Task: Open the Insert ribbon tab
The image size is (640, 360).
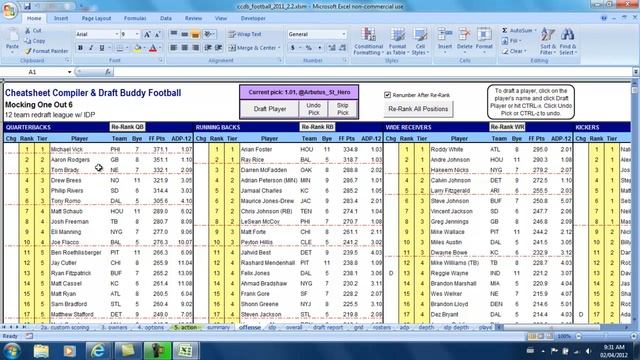Action: pyautogui.click(x=61, y=18)
